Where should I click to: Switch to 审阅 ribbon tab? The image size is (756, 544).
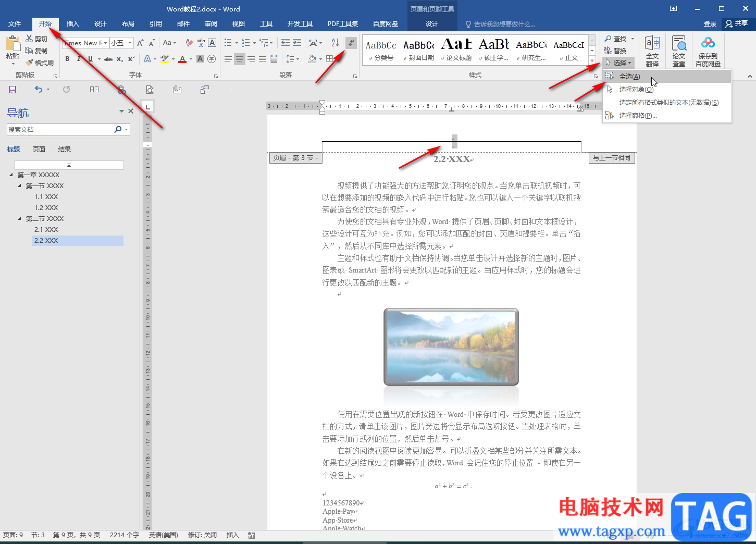pyautogui.click(x=211, y=24)
